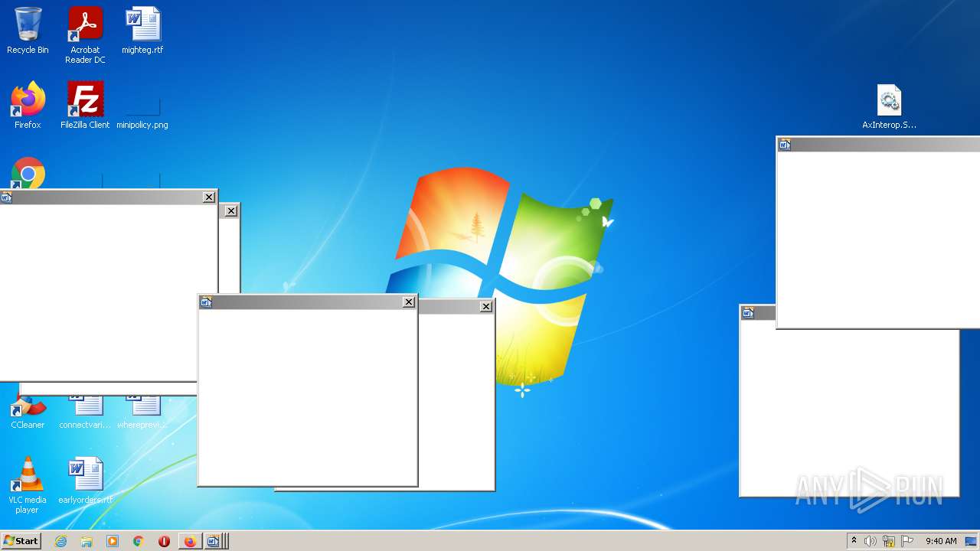Open system menu icon of left window
The width and height of the screenshot is (980, 551).
tap(6, 197)
